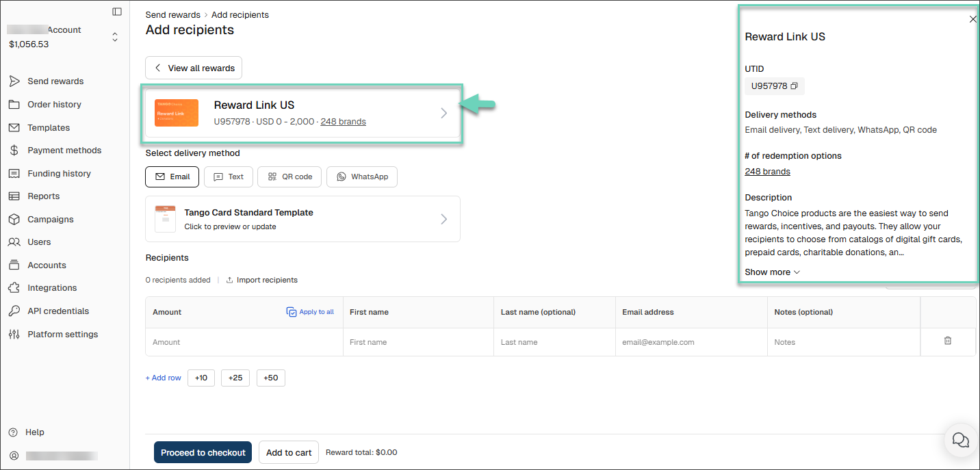Select Email delivery method
Screen dimensions: 980x470
pos(172,177)
